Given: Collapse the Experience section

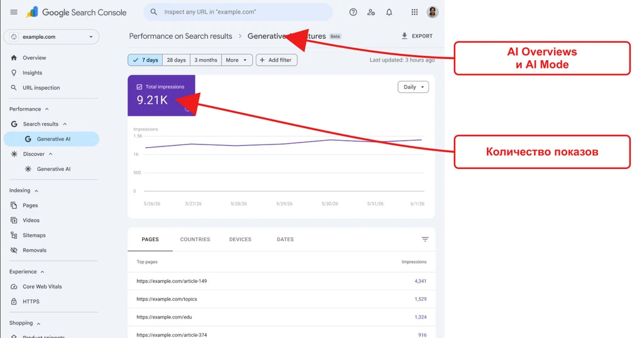Looking at the screenshot, I should click(42, 272).
